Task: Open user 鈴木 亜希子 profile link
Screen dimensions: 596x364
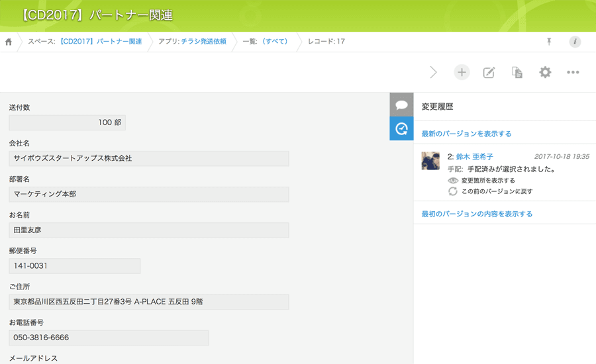Action: [474, 157]
